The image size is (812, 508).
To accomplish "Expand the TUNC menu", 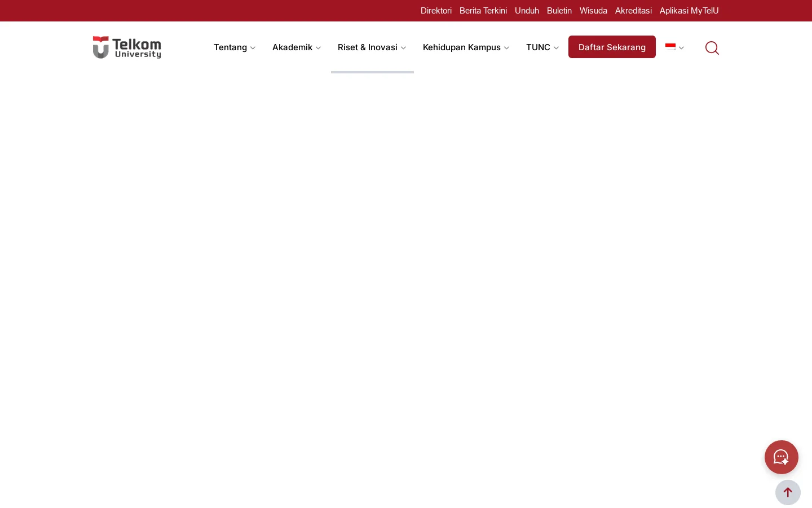I will tap(542, 47).
